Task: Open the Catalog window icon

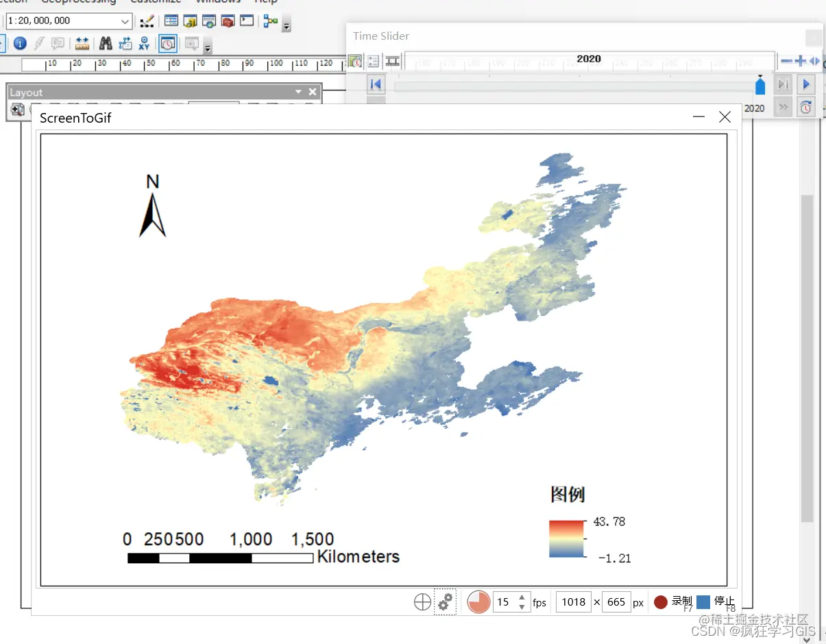Action: 190,21
